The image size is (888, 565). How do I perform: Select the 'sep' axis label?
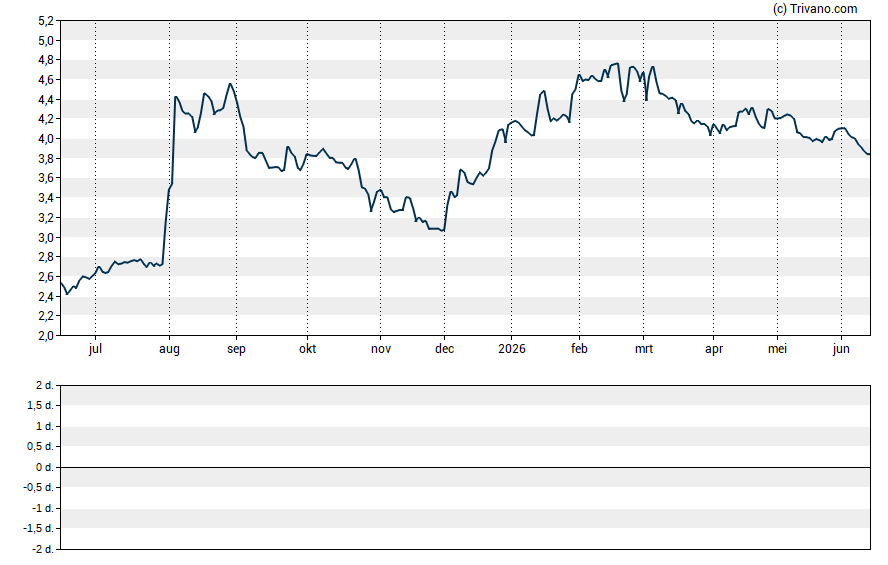(236, 349)
